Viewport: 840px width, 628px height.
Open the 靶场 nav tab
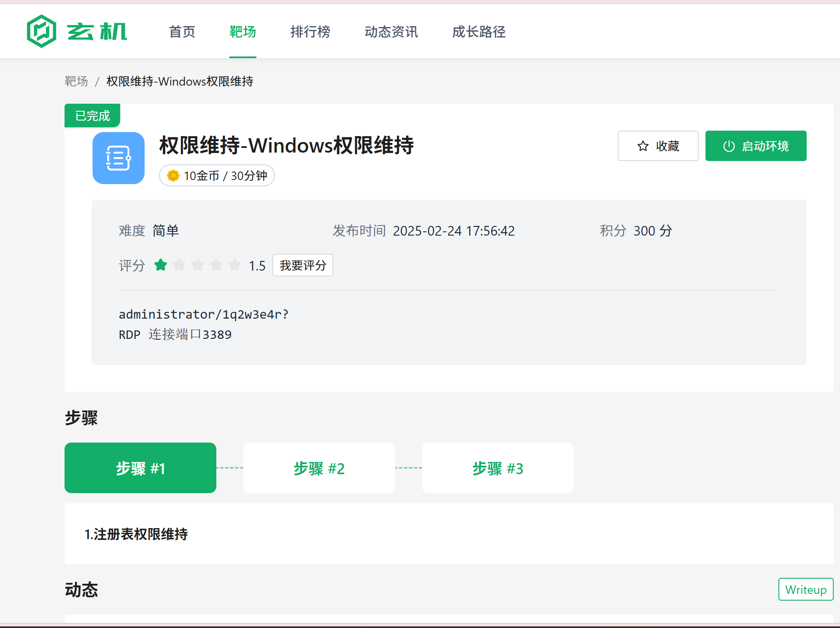[x=243, y=32]
